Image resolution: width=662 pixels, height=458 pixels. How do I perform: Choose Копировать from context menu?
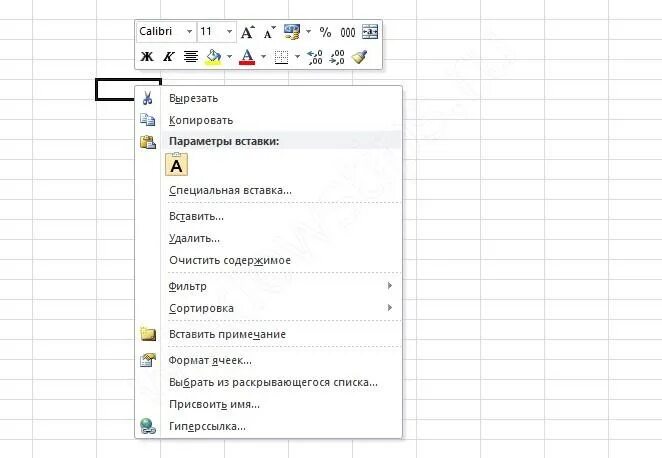(x=268, y=120)
